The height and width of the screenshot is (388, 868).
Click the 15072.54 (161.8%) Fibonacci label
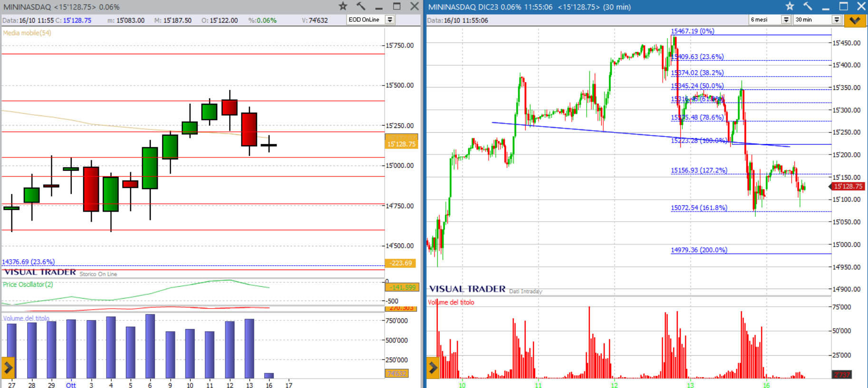[x=699, y=208]
